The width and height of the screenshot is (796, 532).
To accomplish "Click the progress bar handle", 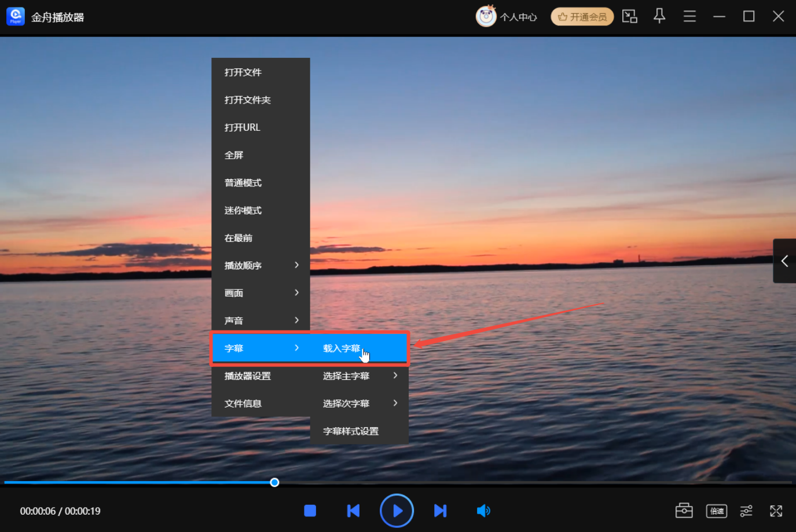I will coord(274,482).
